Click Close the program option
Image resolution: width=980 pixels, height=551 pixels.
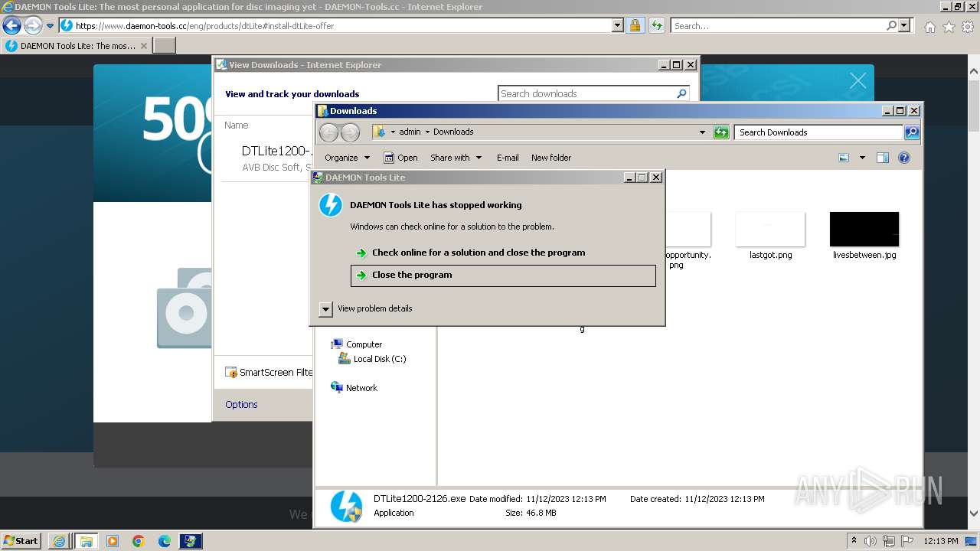[503, 275]
